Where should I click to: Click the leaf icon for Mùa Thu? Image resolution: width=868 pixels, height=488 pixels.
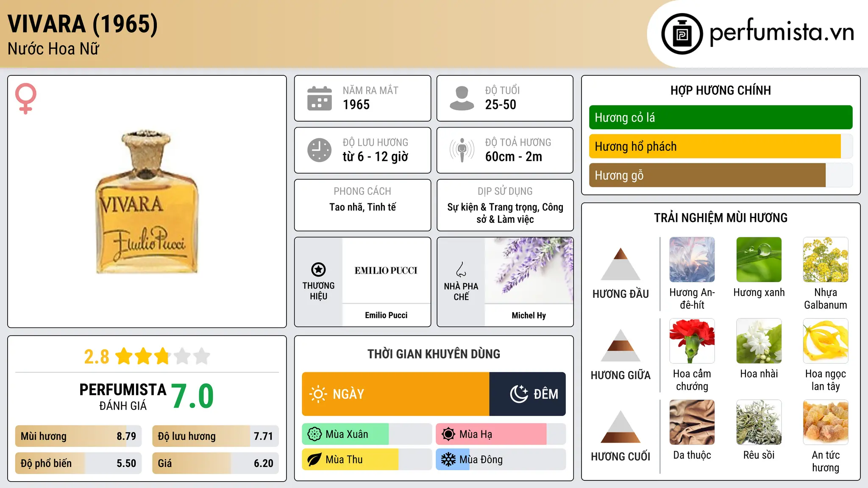(x=314, y=460)
